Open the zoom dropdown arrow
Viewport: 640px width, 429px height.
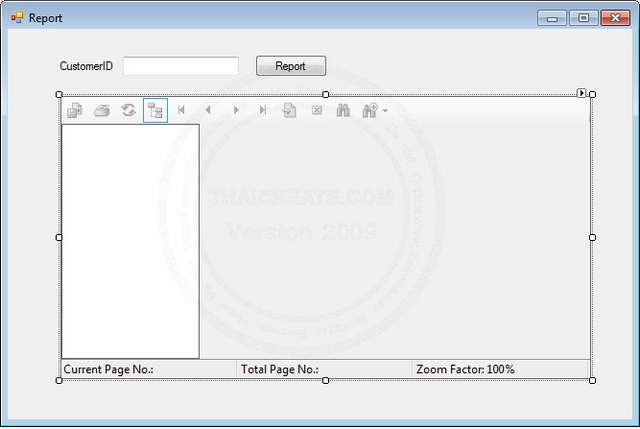[385, 111]
